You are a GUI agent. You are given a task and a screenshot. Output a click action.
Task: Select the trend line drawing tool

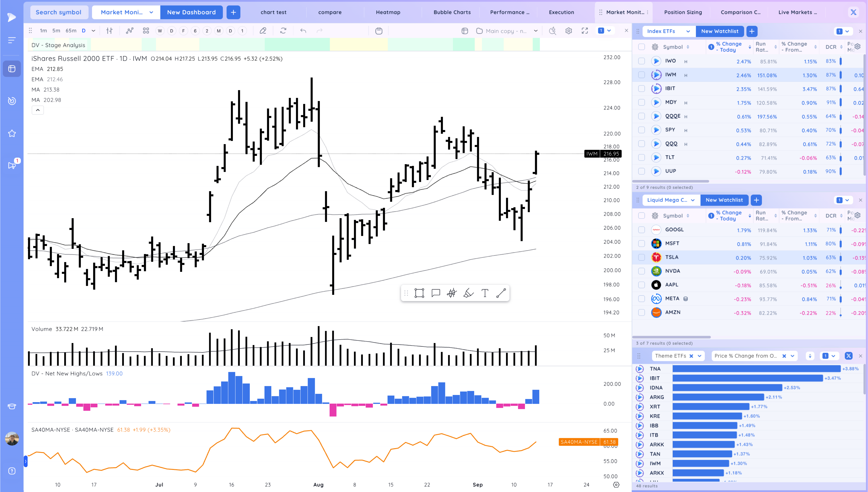click(501, 293)
